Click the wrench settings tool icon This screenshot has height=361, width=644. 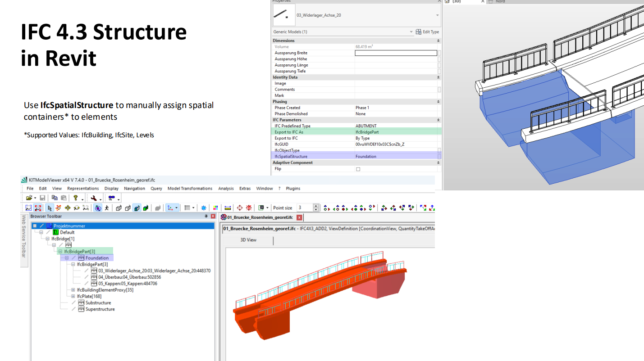(x=93, y=198)
